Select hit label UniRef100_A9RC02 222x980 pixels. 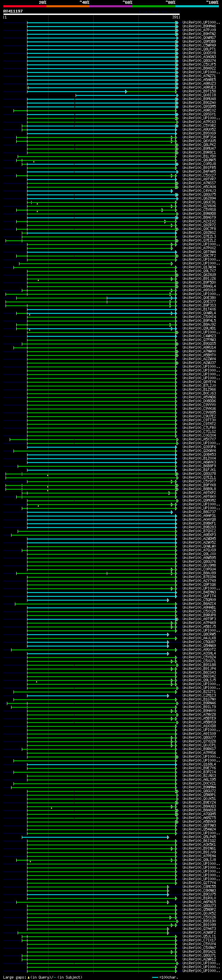tap(199, 111)
